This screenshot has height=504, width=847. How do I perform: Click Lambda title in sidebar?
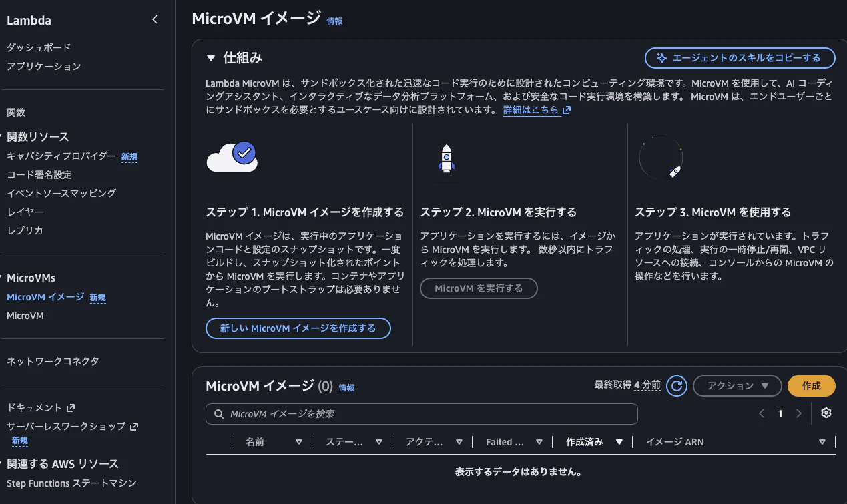tap(29, 21)
